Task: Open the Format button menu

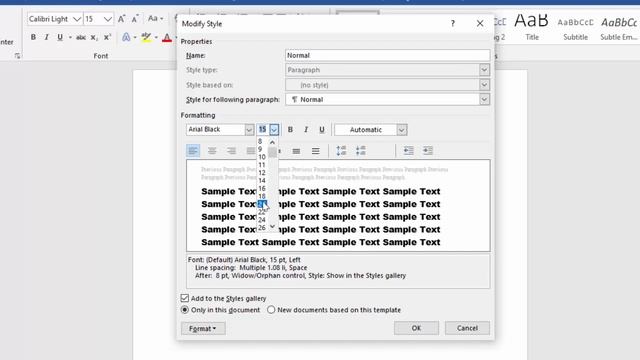Action: tap(203, 328)
